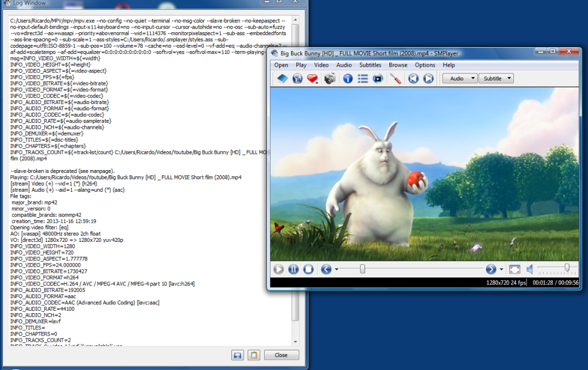The height and width of the screenshot is (370, 588).
Task: Go to previous track in SMPlayer toolbar
Action: (413, 79)
